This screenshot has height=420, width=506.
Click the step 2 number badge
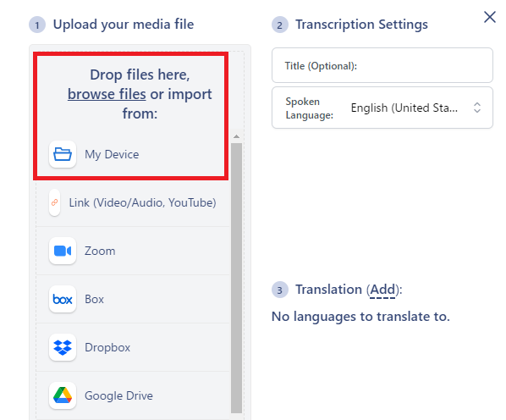point(280,25)
